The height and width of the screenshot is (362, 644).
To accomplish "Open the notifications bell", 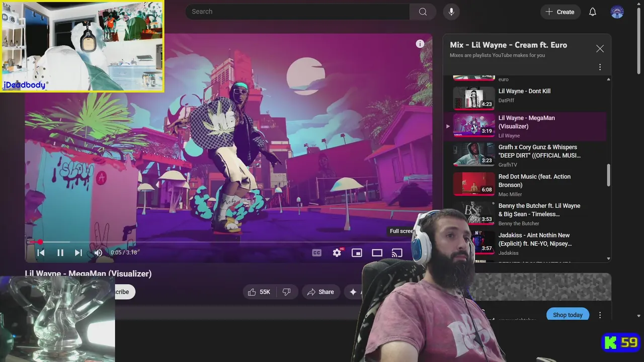I will click(x=593, y=12).
